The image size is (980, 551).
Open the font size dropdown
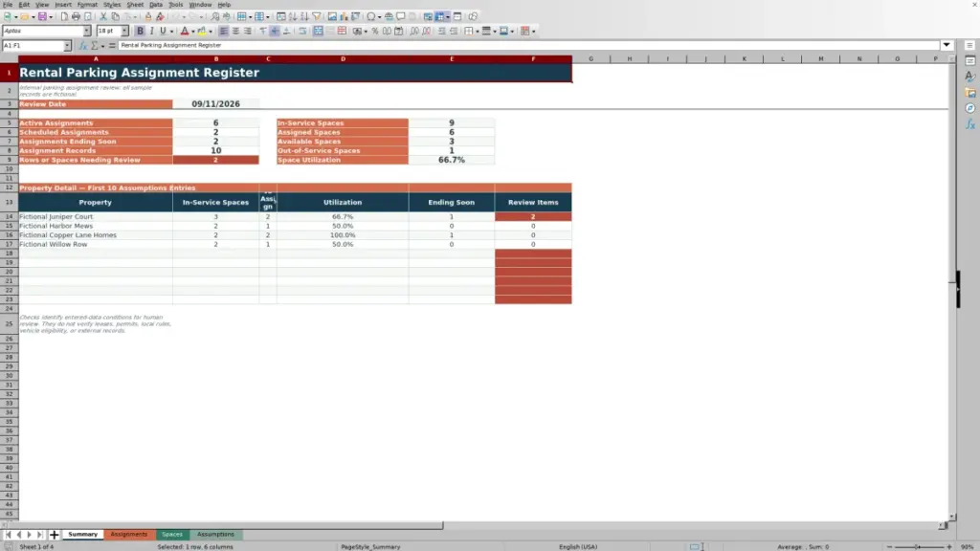[124, 31]
